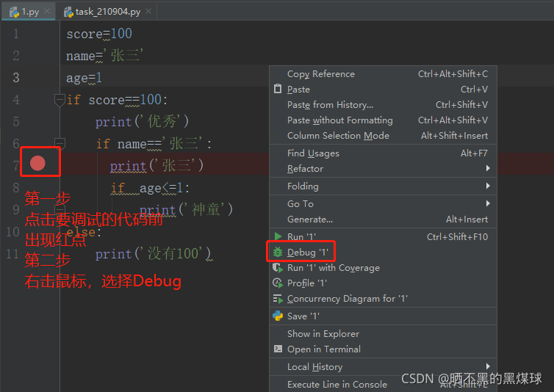
Task: Click the terminal icon beside Open in Terminal
Action: [278, 349]
